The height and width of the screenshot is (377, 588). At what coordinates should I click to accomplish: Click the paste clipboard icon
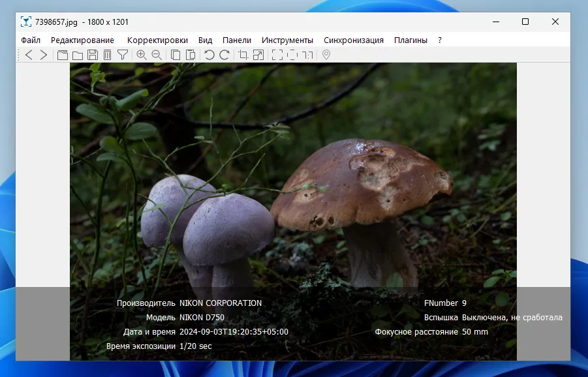(191, 55)
